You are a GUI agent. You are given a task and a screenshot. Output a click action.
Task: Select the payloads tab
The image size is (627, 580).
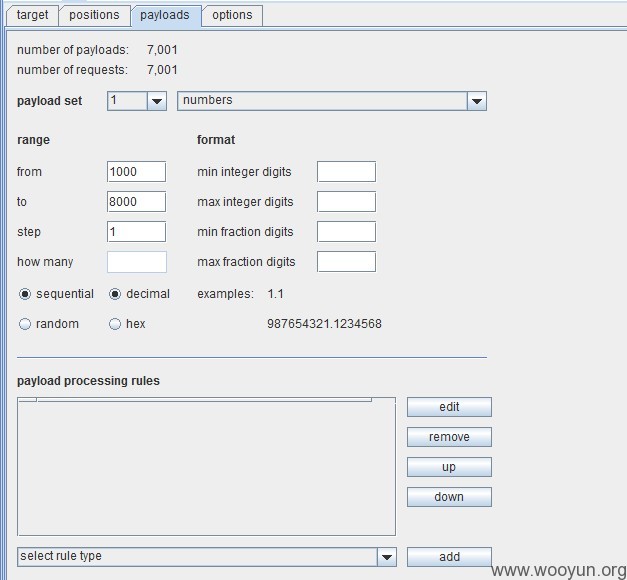[165, 15]
